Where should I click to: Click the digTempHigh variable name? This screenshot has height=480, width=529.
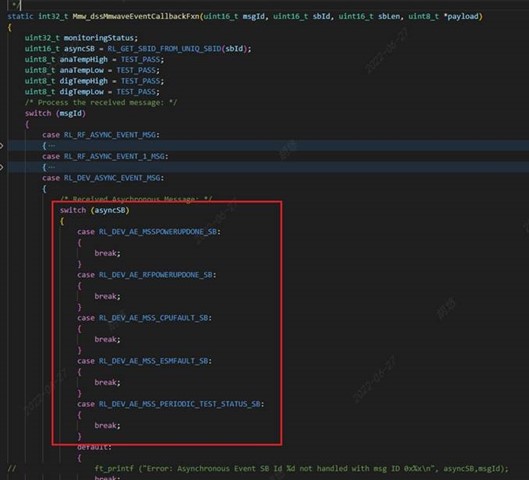click(84, 81)
